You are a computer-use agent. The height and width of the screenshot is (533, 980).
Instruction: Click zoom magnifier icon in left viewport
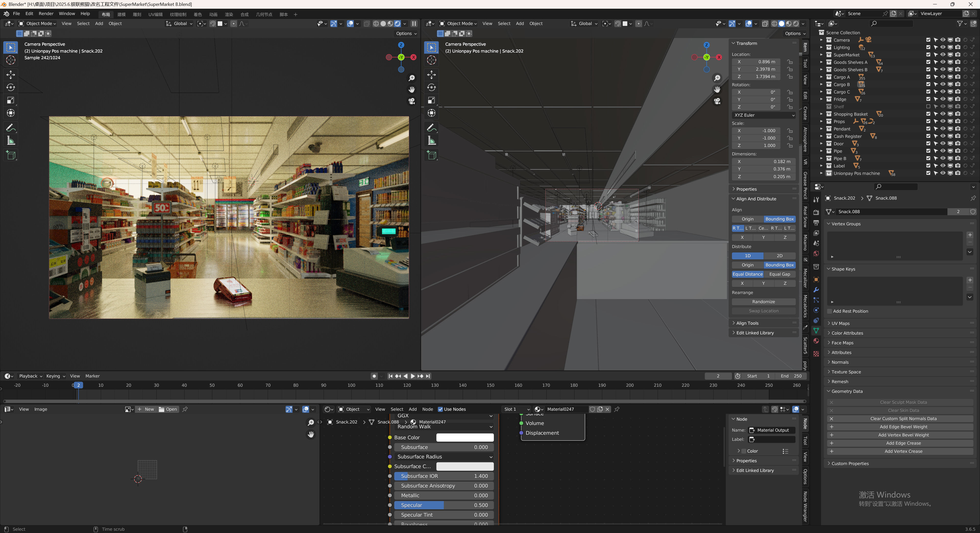[x=412, y=78]
